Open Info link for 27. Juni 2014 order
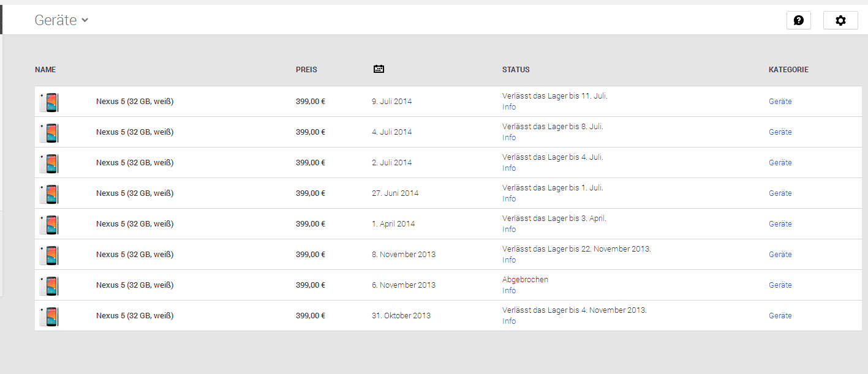The width and height of the screenshot is (868, 374). [x=509, y=199]
